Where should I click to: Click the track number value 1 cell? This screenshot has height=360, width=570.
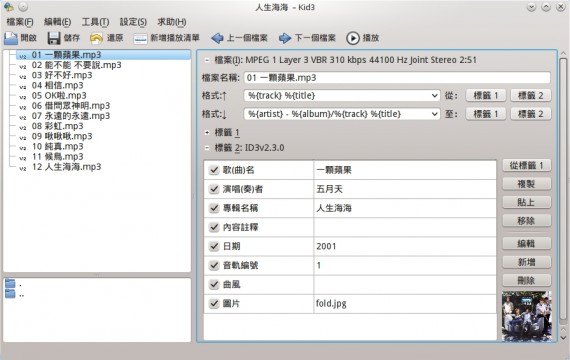tap(405, 265)
